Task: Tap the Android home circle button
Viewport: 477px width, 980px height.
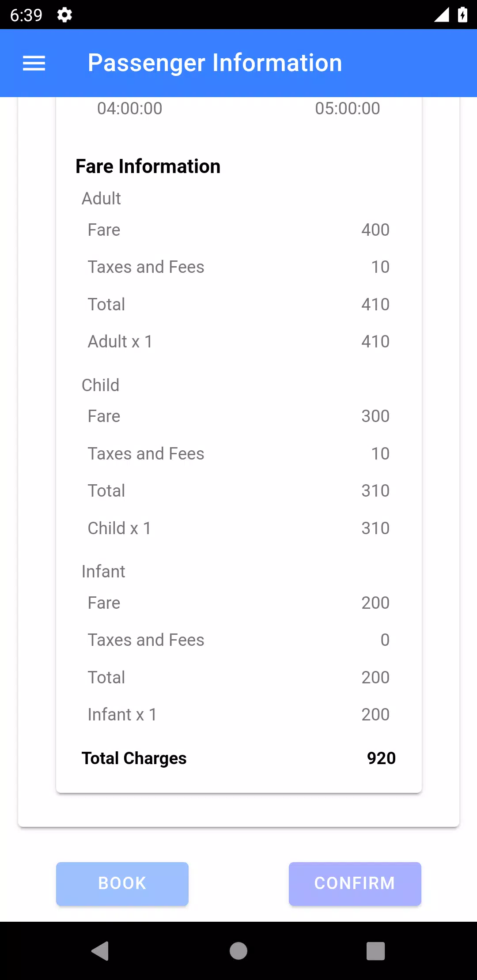Action: pyautogui.click(x=238, y=950)
